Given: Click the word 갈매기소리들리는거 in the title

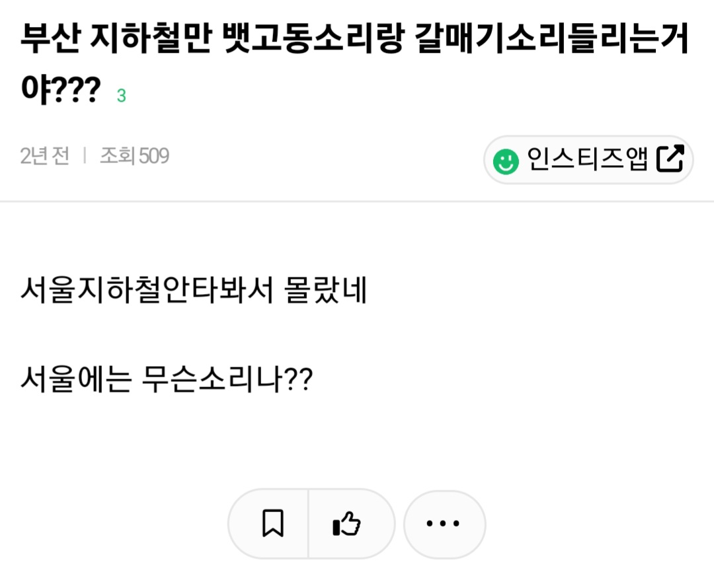Looking at the screenshot, I should coord(553,42).
